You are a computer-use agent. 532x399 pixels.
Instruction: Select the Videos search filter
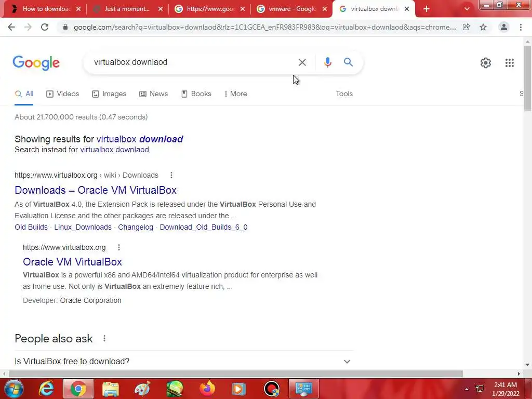point(62,94)
